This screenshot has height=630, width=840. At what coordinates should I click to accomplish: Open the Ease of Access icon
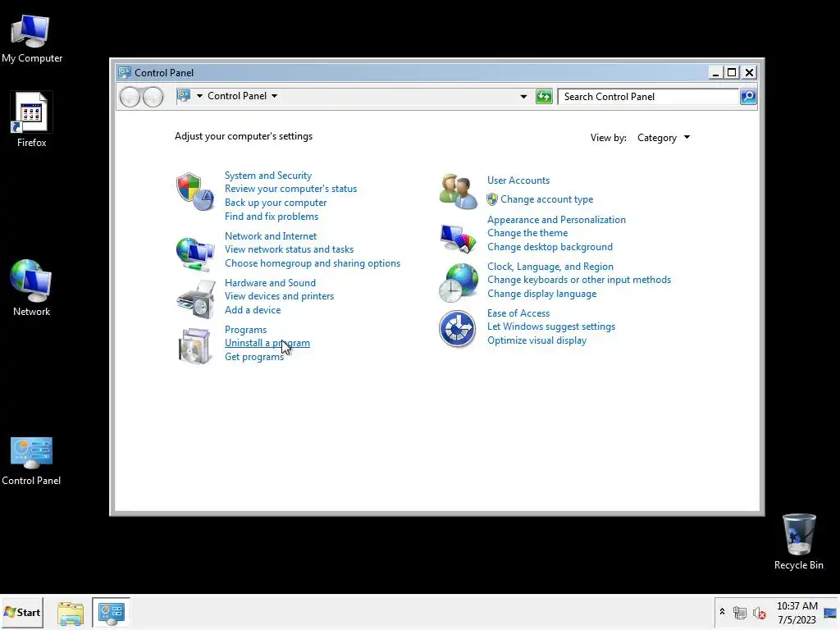(x=458, y=329)
